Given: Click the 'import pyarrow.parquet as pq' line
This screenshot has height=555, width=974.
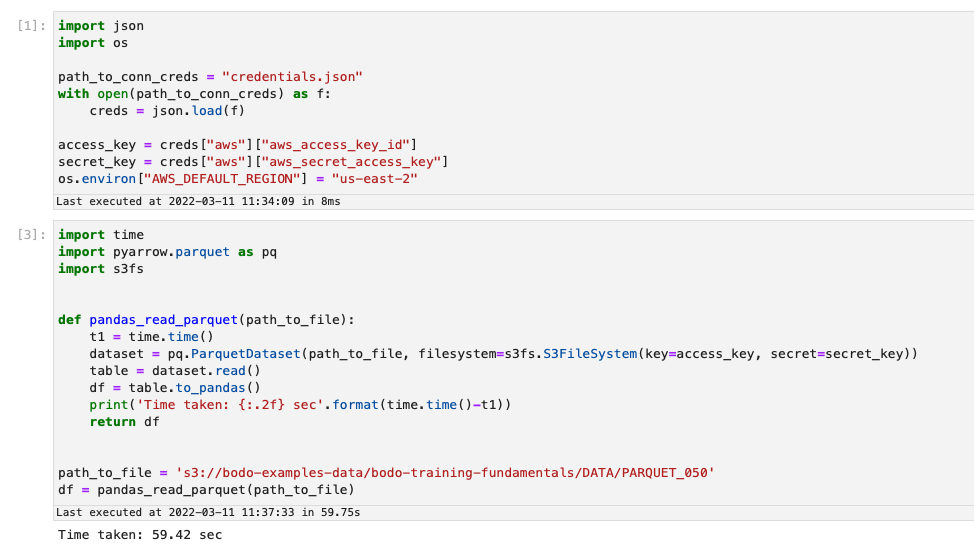Looking at the screenshot, I should (x=167, y=252).
